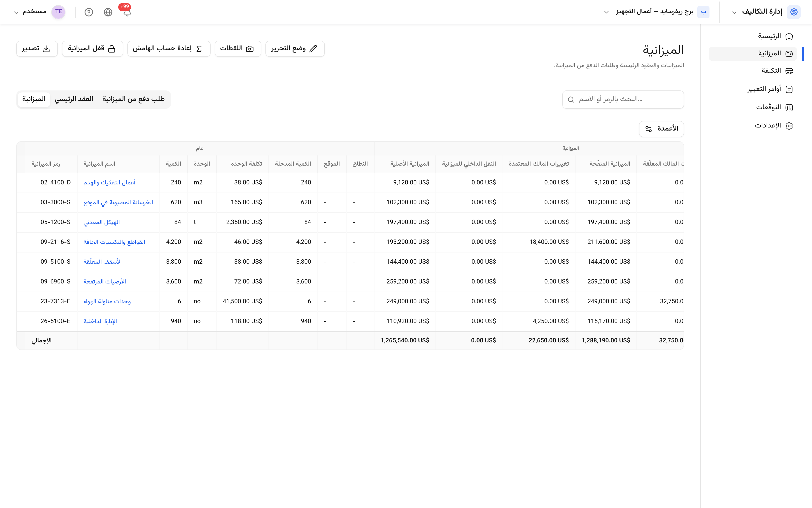Screen dimensions: 812x508
Task: Open the أعمال التفكيك والهدم budget link
Action: 109,183
